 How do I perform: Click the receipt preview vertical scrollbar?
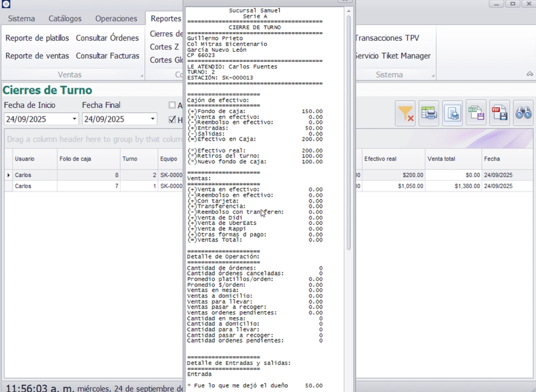coord(349,132)
